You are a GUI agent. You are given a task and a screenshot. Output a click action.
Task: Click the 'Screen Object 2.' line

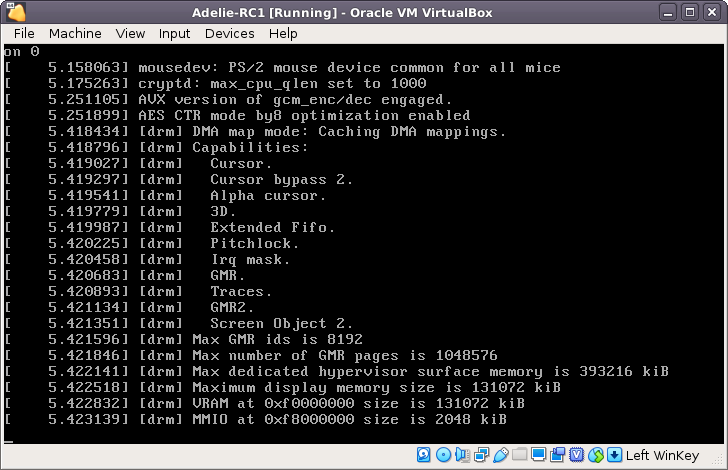point(178,323)
